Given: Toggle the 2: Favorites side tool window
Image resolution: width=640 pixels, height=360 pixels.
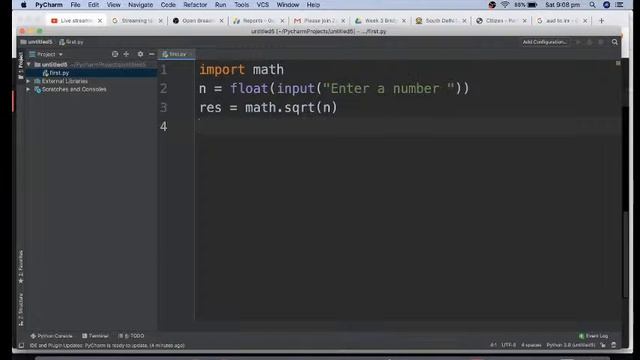Looking at the screenshot, I should point(21,267).
